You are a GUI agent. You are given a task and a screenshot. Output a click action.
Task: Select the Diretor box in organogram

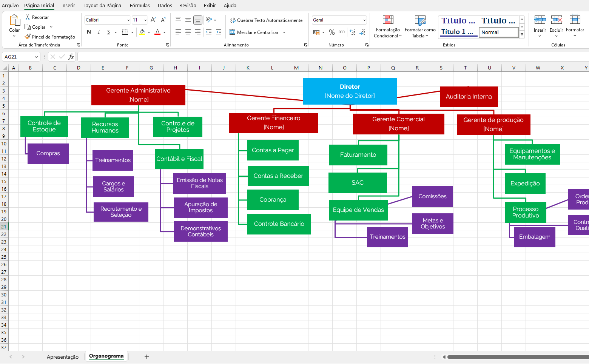tap(350, 91)
